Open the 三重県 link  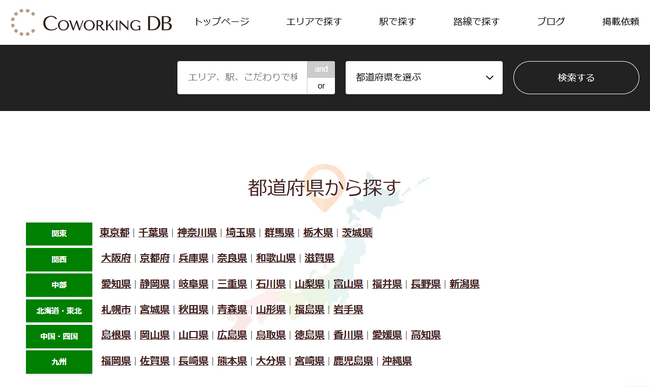(232, 284)
